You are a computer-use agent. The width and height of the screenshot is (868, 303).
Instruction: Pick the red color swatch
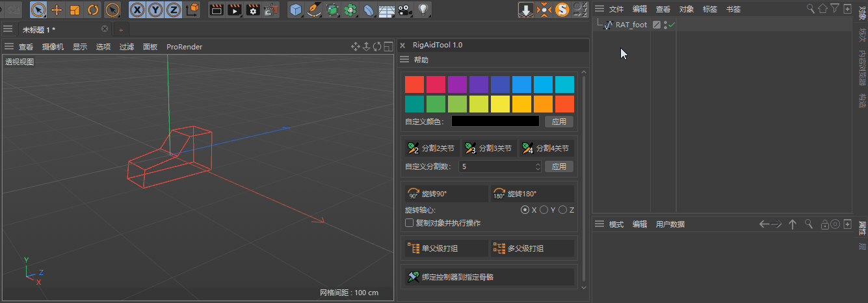pos(414,85)
